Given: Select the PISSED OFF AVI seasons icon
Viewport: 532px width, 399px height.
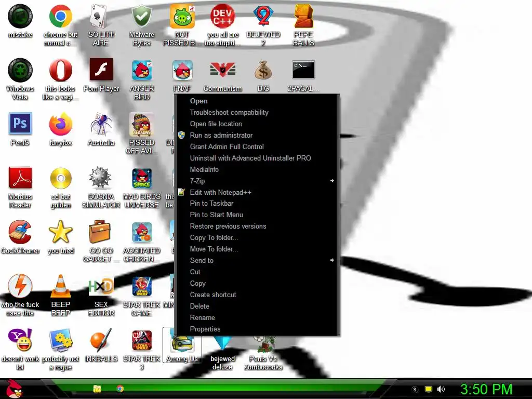Looking at the screenshot, I should [141, 124].
